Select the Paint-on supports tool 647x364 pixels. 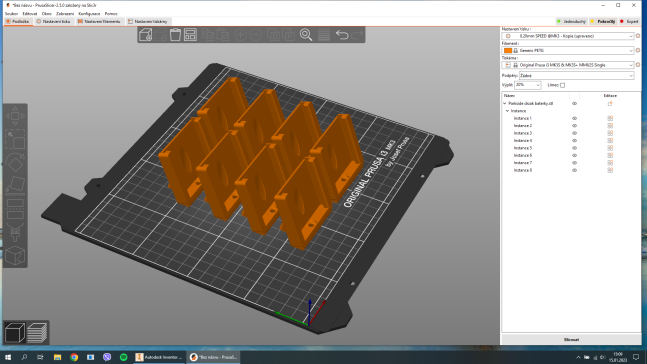(x=15, y=232)
